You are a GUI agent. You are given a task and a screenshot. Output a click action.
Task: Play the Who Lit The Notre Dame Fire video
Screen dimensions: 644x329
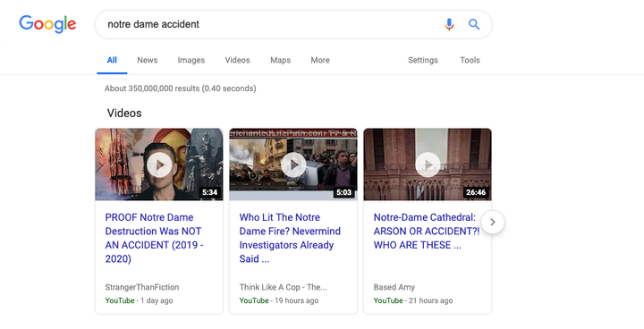293,164
